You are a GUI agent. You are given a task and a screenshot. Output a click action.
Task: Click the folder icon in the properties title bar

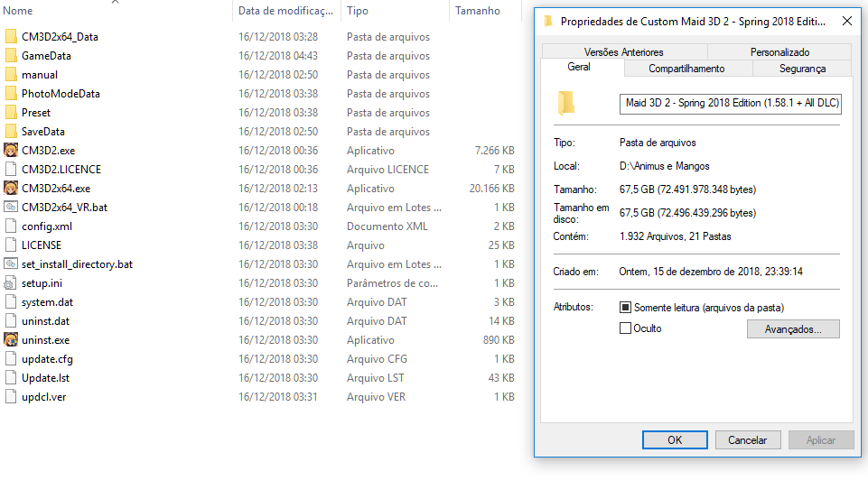pos(548,21)
